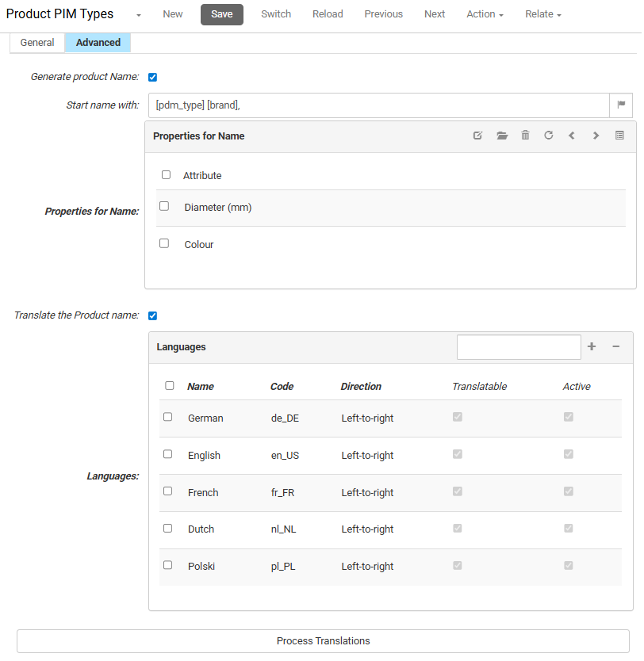
Task: Click the flag icon beside Start name with
Action: tap(622, 105)
